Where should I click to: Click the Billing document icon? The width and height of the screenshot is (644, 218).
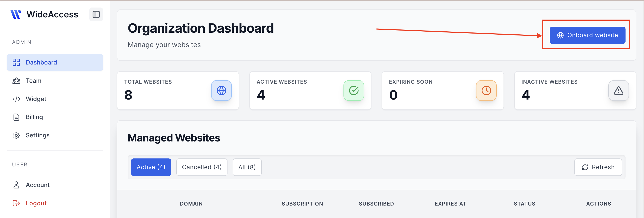click(17, 117)
